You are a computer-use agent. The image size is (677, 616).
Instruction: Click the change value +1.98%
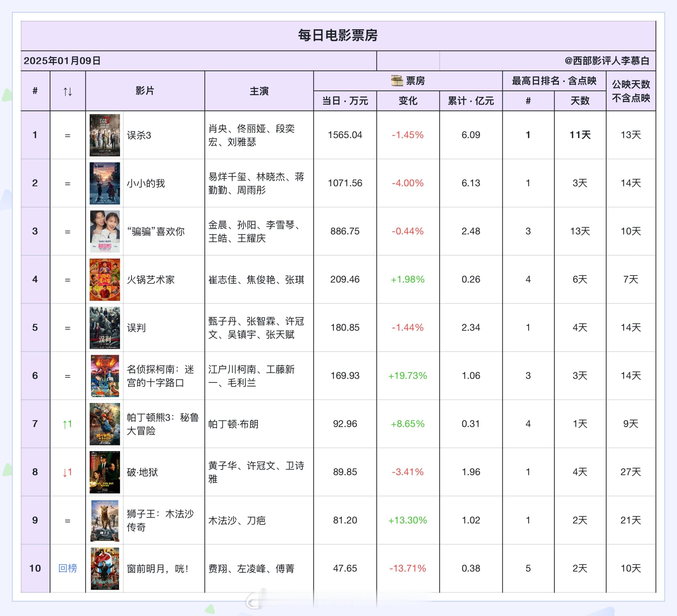click(x=408, y=279)
